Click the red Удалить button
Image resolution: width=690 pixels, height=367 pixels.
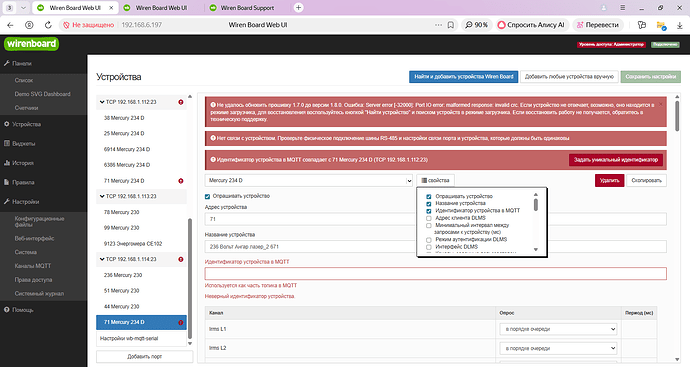tap(609, 180)
